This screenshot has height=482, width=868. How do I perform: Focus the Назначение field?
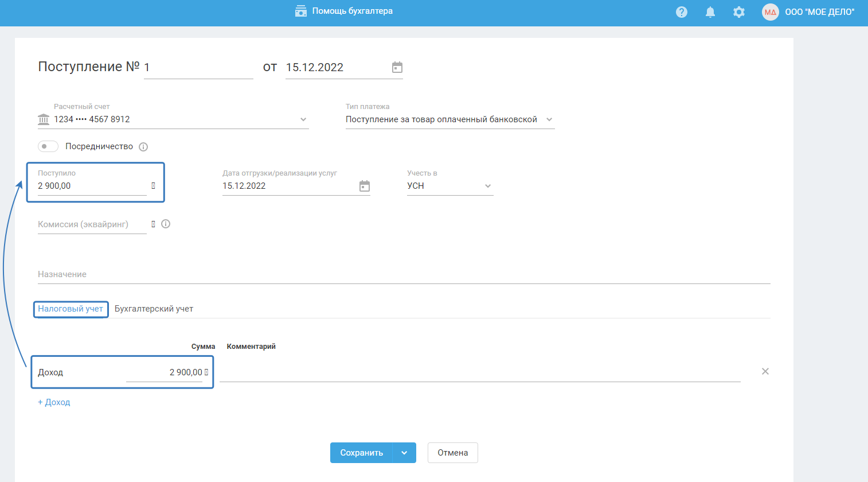(404, 274)
